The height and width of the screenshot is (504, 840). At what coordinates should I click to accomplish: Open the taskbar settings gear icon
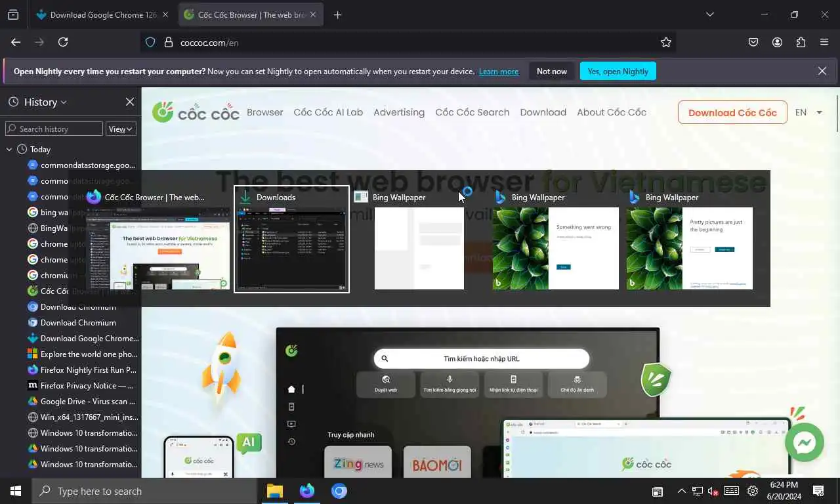(753, 491)
